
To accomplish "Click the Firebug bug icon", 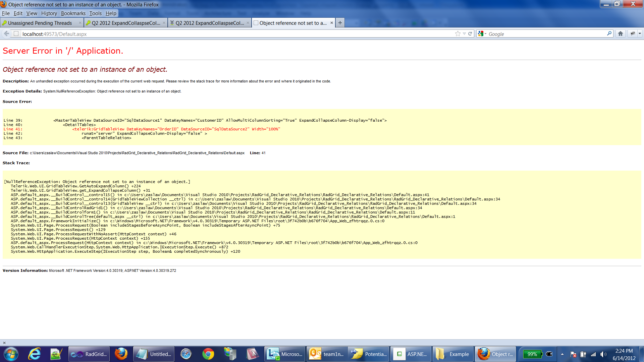I will coord(632,34).
